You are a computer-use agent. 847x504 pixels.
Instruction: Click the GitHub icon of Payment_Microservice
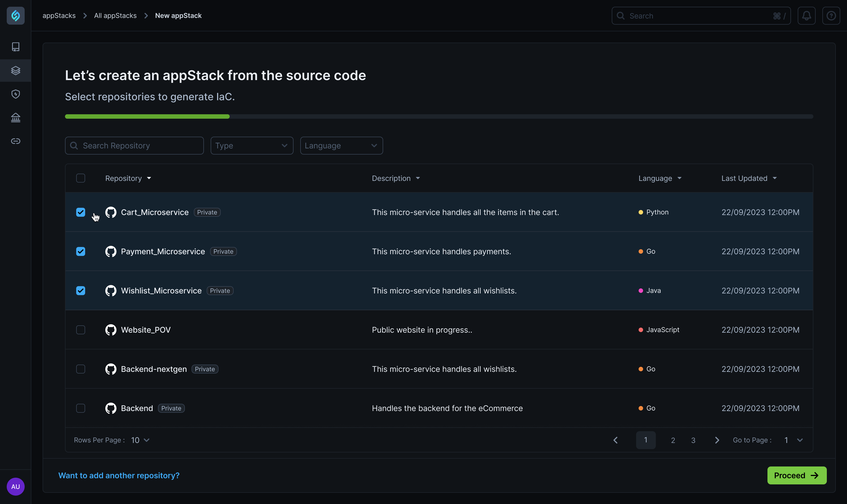tap(111, 251)
